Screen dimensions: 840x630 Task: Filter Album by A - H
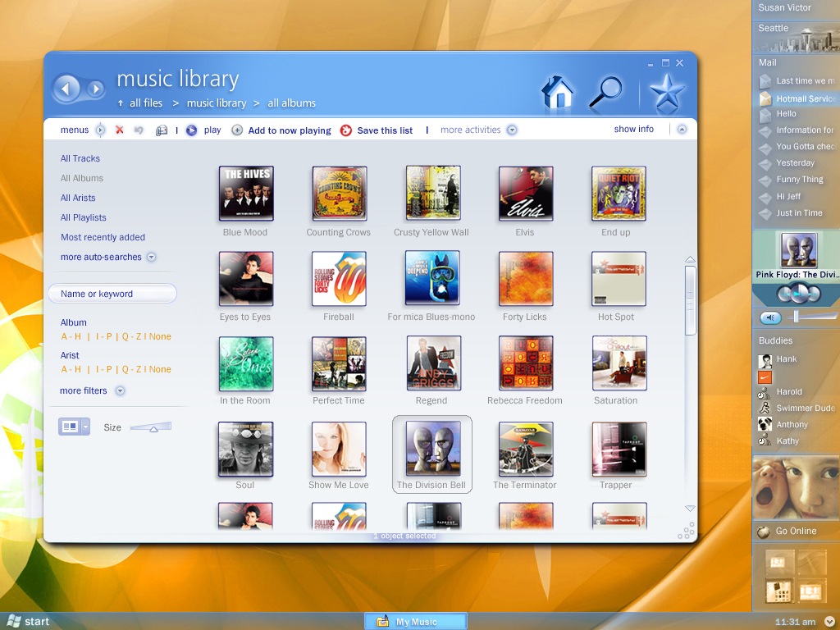[71, 336]
